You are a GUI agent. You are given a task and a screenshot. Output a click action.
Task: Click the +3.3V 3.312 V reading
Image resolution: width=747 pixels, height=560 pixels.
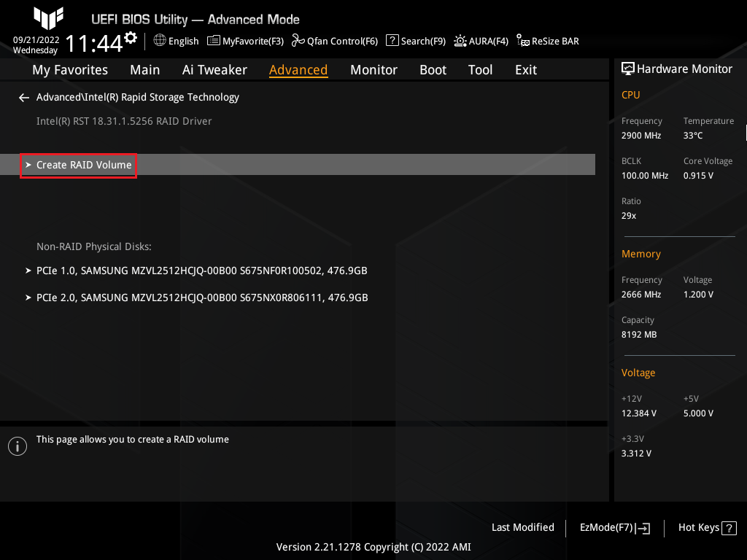(636, 454)
